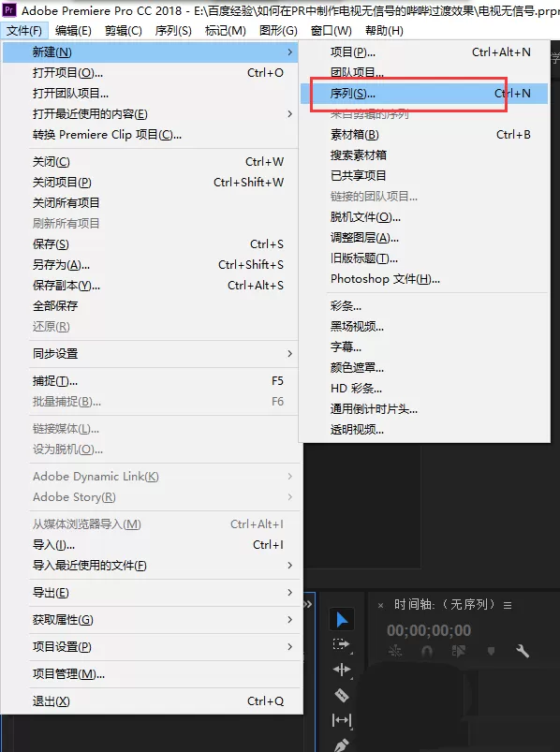Image resolution: width=560 pixels, height=752 pixels.
Task: Close the 时间轴 panel tab
Action: [x=380, y=605]
